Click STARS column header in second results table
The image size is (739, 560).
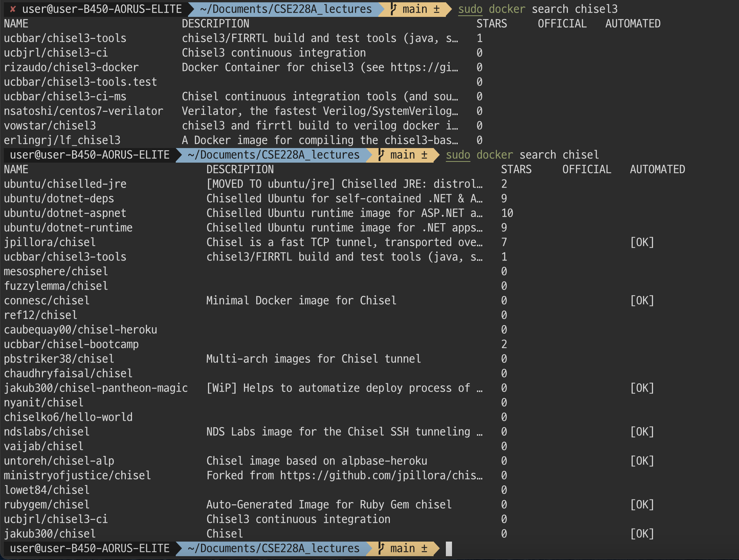point(516,170)
